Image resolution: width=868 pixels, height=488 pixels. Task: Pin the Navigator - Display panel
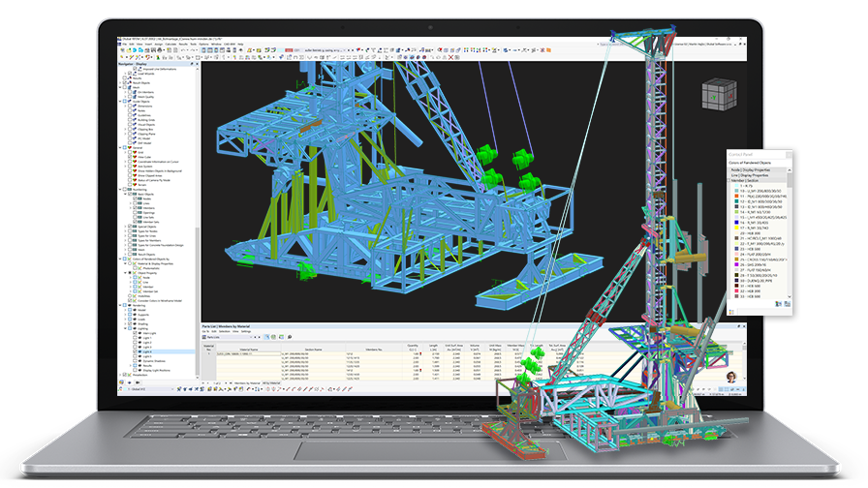[x=192, y=64]
